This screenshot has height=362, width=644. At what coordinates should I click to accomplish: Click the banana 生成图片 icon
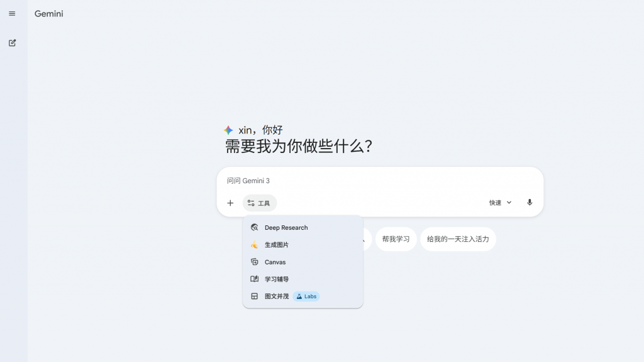coord(254,245)
